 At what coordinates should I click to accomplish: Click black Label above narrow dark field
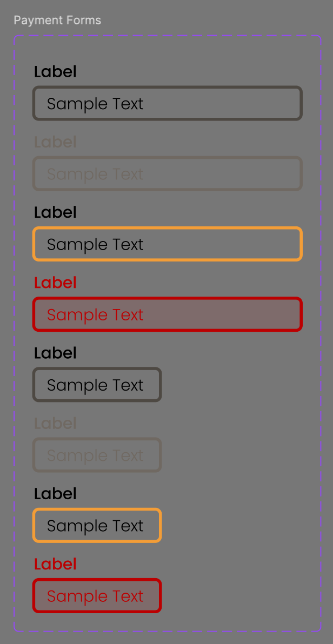point(55,353)
